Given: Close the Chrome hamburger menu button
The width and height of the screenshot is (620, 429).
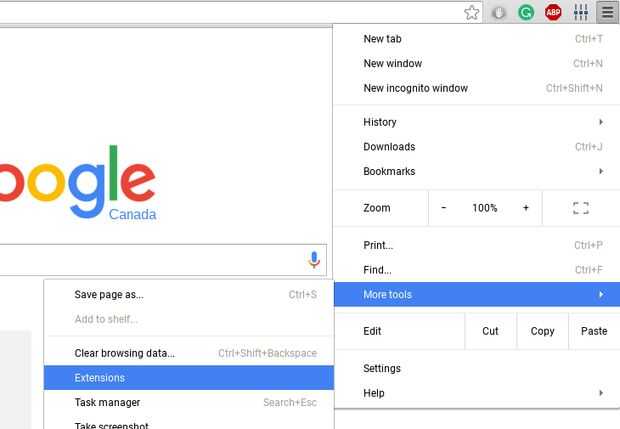Looking at the screenshot, I should pos(607,13).
